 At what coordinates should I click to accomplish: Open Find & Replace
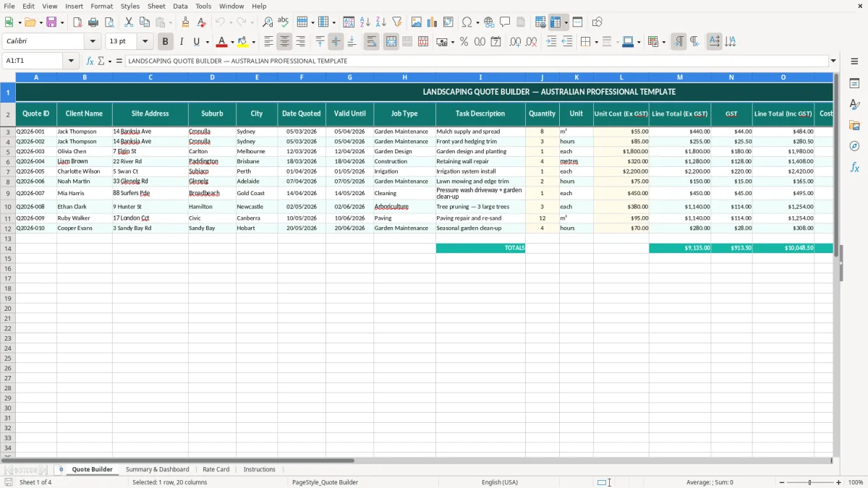[x=268, y=22]
